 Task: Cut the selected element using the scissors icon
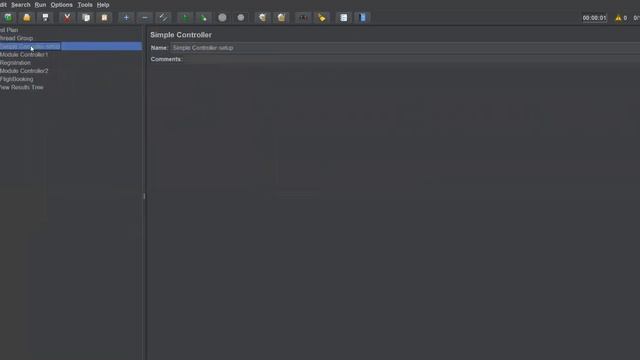[x=67, y=18]
